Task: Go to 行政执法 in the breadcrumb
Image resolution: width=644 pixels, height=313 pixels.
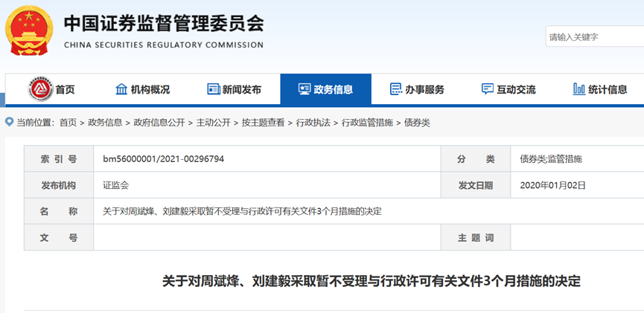Action: 313,123
